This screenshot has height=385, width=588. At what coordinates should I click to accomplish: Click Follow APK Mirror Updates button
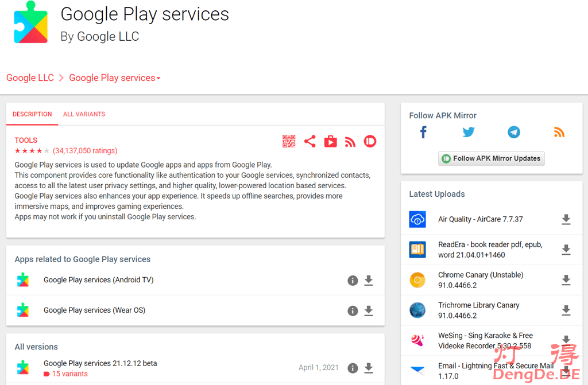[x=491, y=158]
